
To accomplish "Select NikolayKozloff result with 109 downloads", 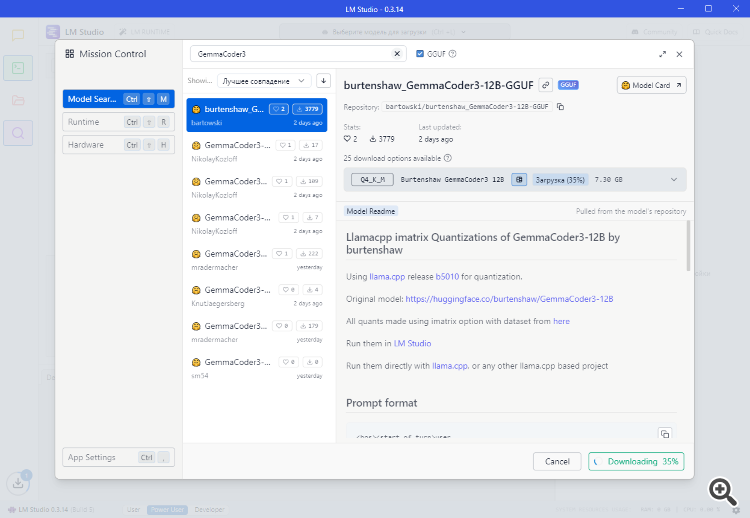I will coord(257,187).
